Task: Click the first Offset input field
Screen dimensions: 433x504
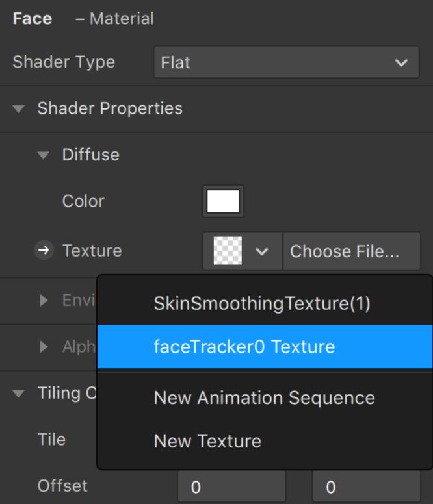Action: point(231,486)
